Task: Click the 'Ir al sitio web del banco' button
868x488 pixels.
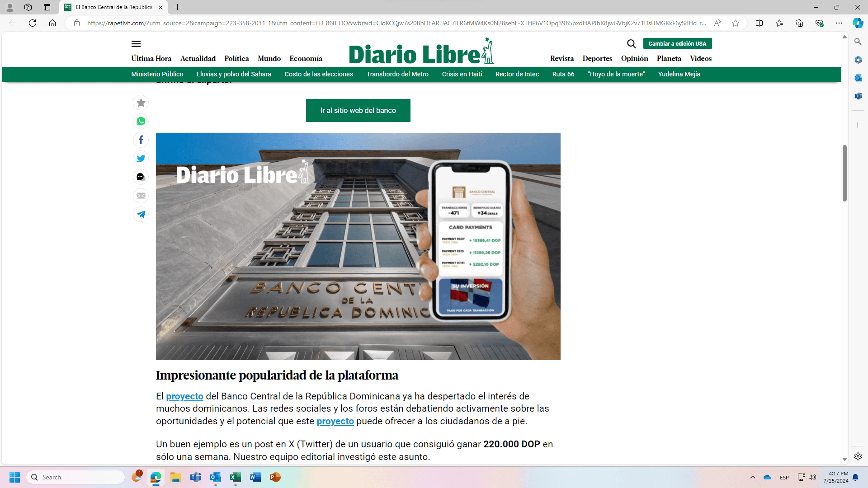Action: pyautogui.click(x=359, y=110)
